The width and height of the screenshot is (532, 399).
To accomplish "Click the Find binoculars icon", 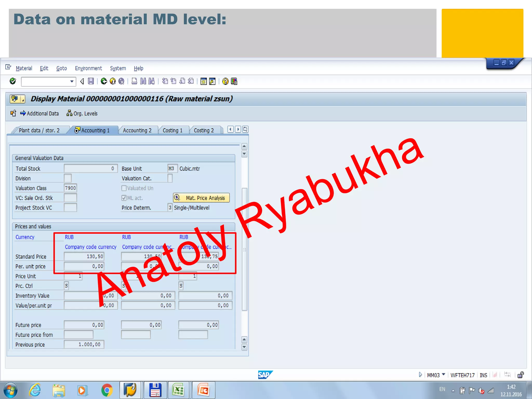I will tap(143, 81).
